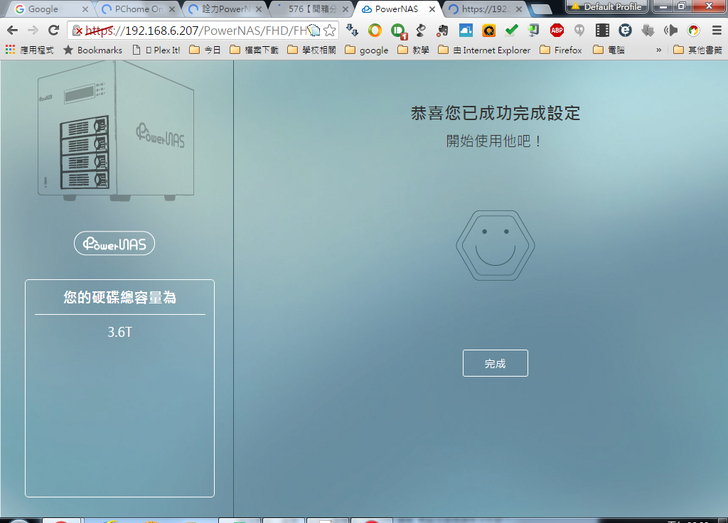Click the blue cloud extension icon
This screenshot has height=523, width=728.
(x=466, y=31)
